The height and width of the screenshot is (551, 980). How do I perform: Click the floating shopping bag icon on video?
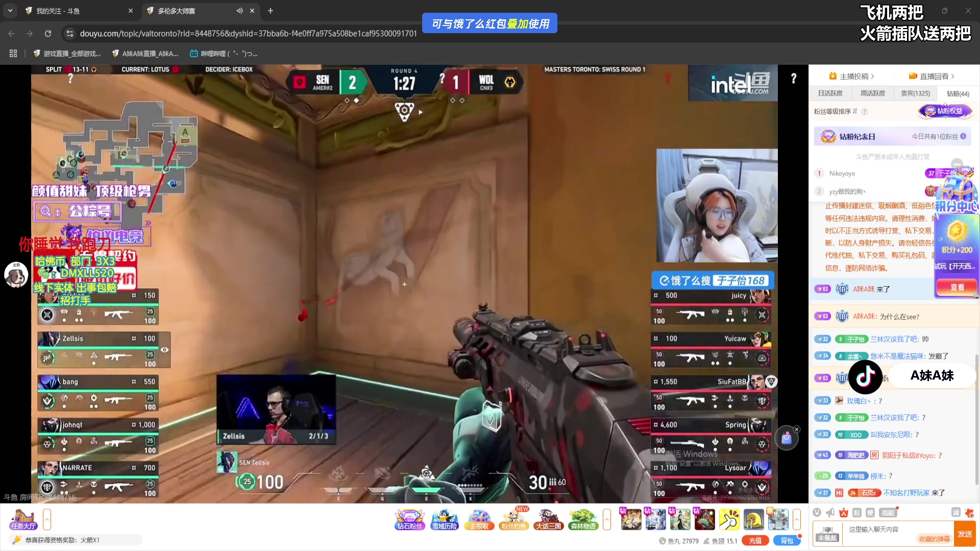point(786,438)
